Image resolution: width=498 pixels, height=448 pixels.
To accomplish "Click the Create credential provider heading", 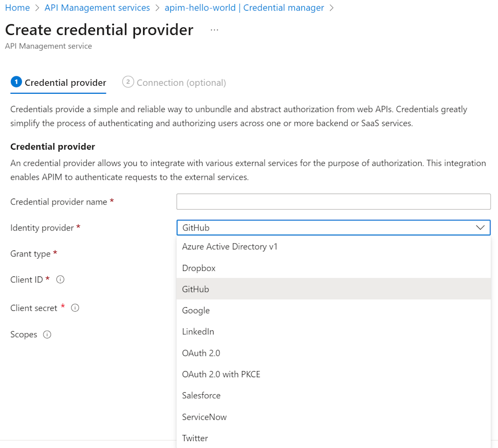I will pyautogui.click(x=99, y=30).
